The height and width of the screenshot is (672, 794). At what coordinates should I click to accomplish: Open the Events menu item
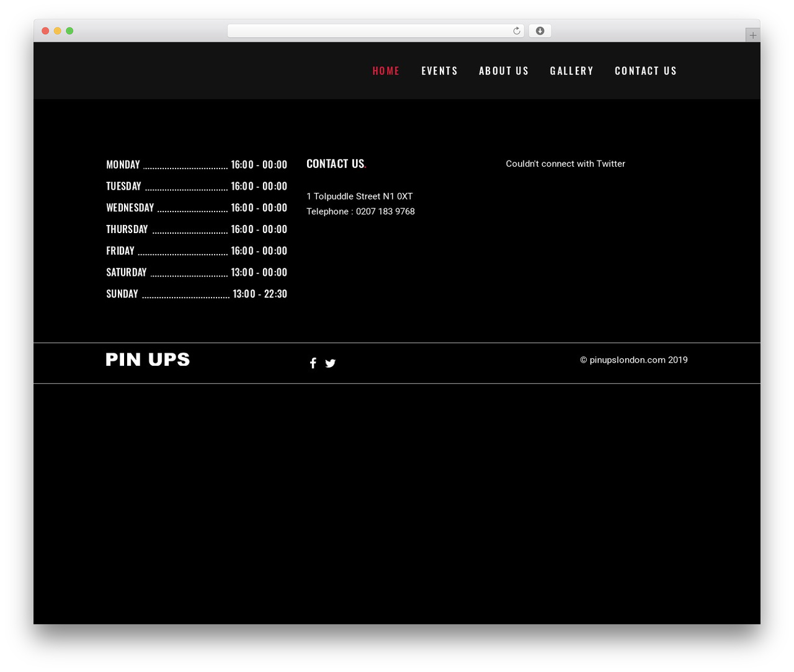pyautogui.click(x=440, y=71)
